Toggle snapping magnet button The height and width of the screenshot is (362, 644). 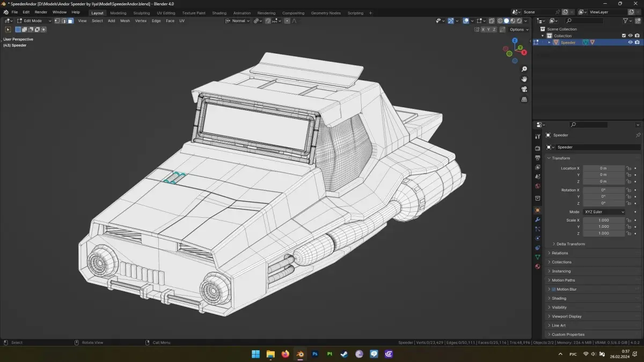[x=268, y=21]
